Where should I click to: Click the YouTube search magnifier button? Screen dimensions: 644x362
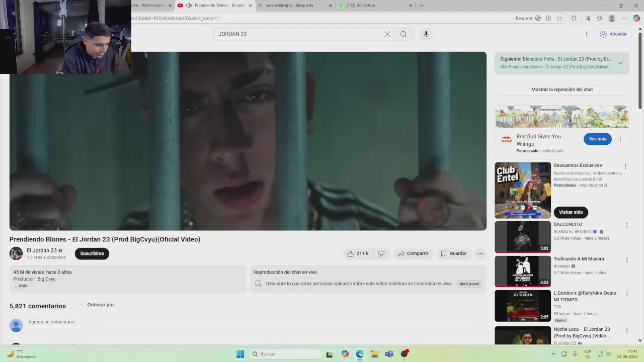click(404, 34)
